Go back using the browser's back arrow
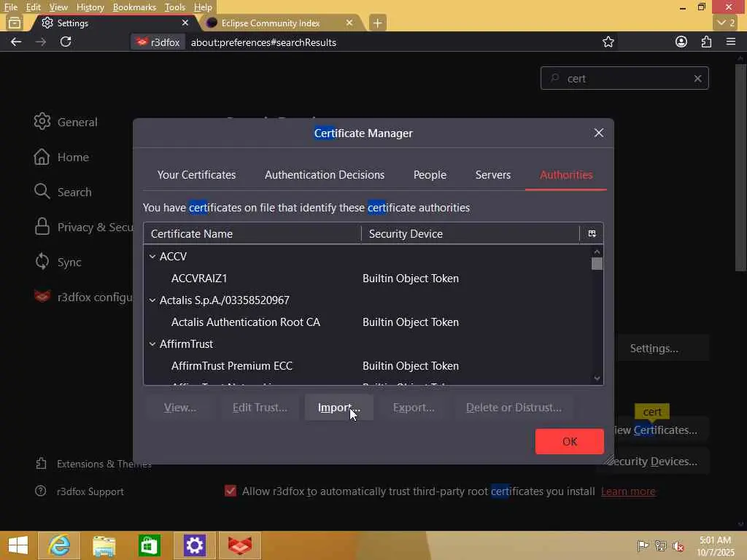 pos(16,42)
